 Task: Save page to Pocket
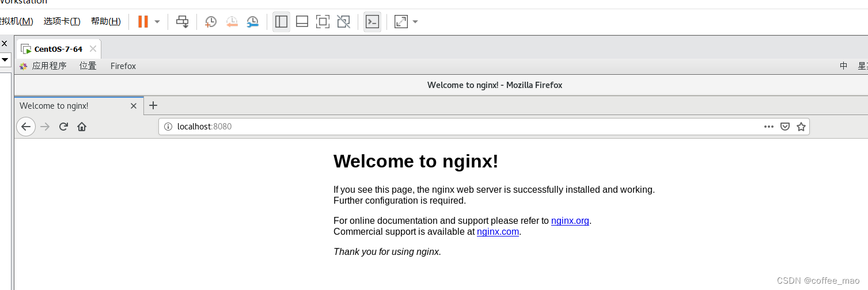pyautogui.click(x=785, y=127)
